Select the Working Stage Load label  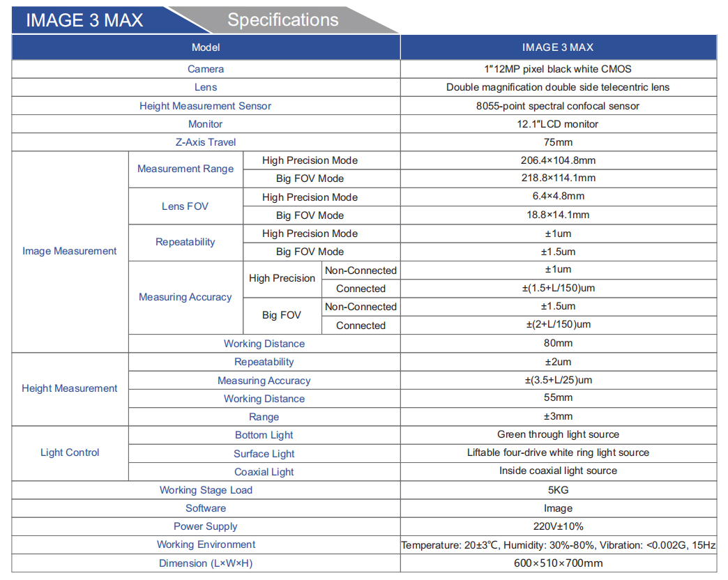(x=206, y=490)
